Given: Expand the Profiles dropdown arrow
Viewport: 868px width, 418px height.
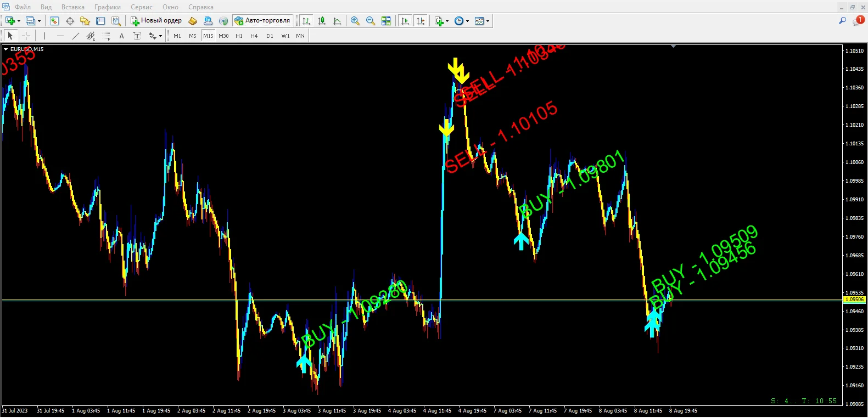Looking at the screenshot, I should (x=39, y=21).
